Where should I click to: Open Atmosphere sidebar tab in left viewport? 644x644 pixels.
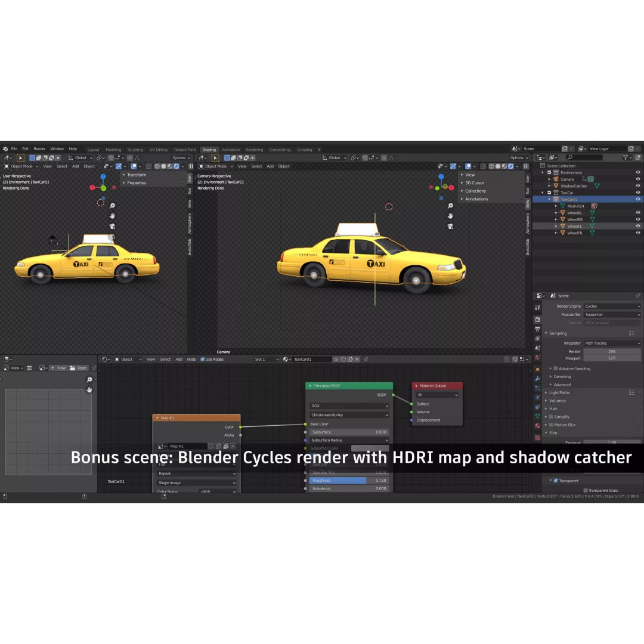(190, 224)
